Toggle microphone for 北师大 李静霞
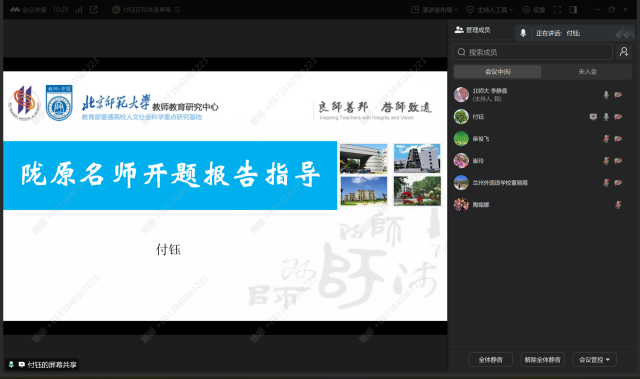Viewport: 640px width, 379px height. pos(606,95)
